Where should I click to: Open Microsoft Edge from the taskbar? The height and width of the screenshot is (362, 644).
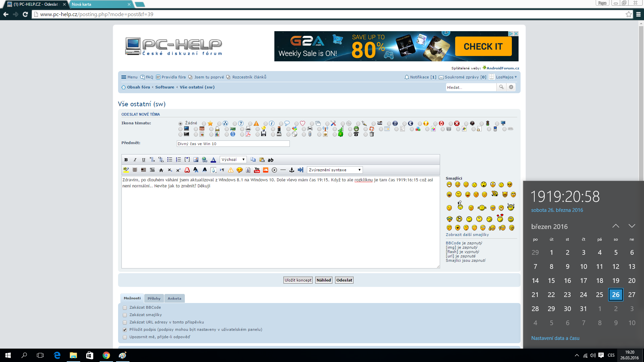[57, 355]
